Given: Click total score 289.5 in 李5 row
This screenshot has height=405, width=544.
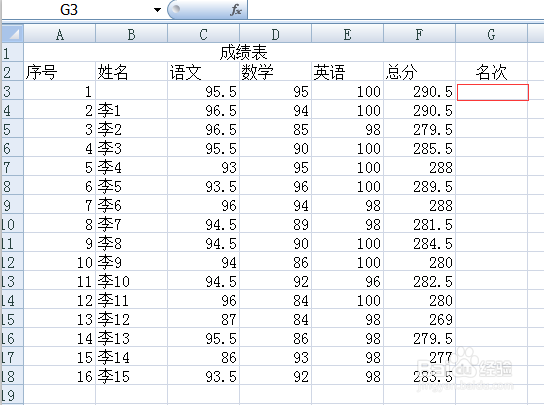Looking at the screenshot, I should [419, 186].
